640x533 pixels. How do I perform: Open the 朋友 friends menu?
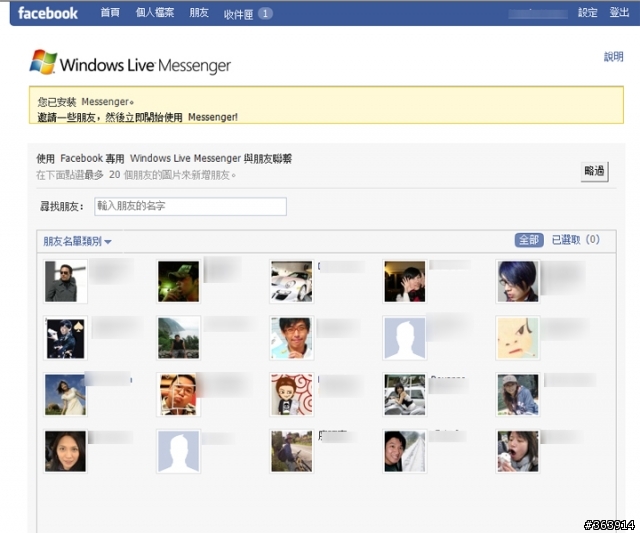pos(199,13)
